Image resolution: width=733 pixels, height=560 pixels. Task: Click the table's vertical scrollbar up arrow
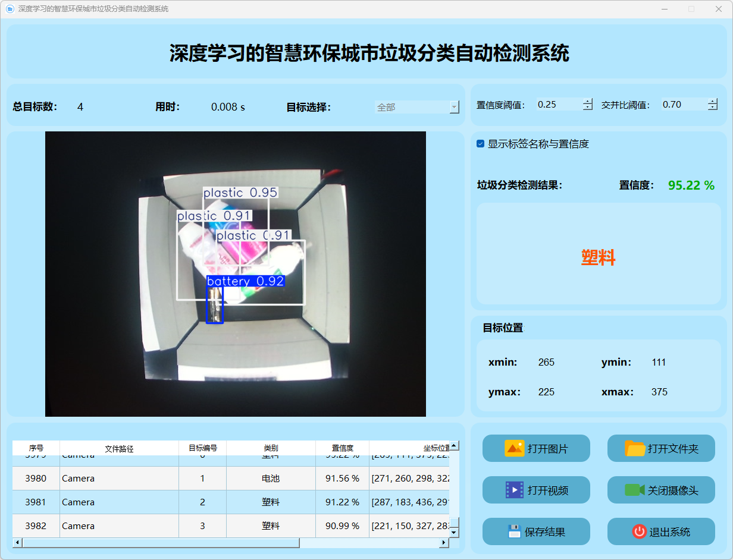(x=454, y=445)
